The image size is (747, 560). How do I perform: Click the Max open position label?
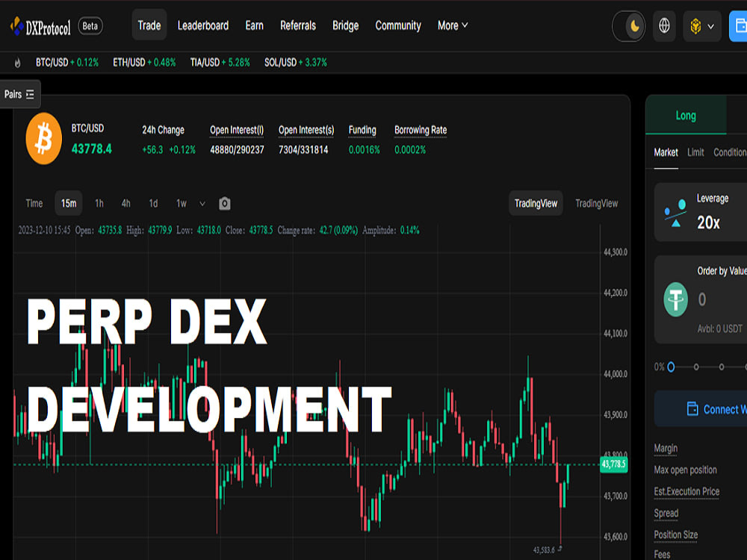point(685,470)
